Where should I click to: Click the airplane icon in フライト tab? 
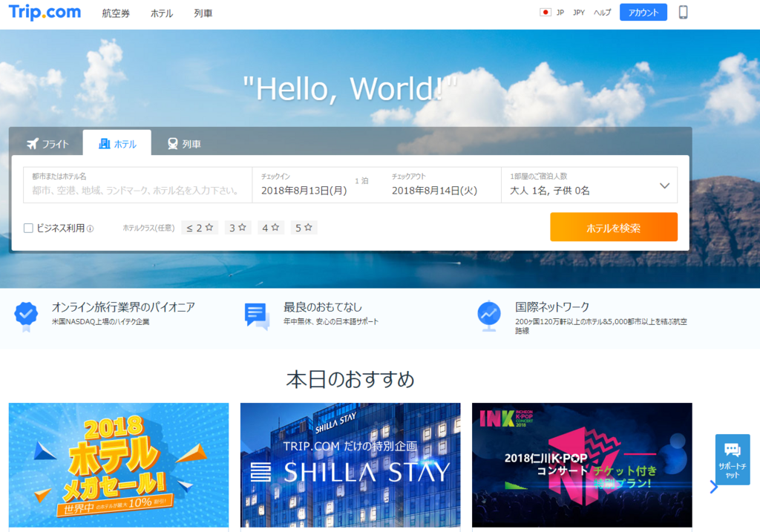click(33, 143)
